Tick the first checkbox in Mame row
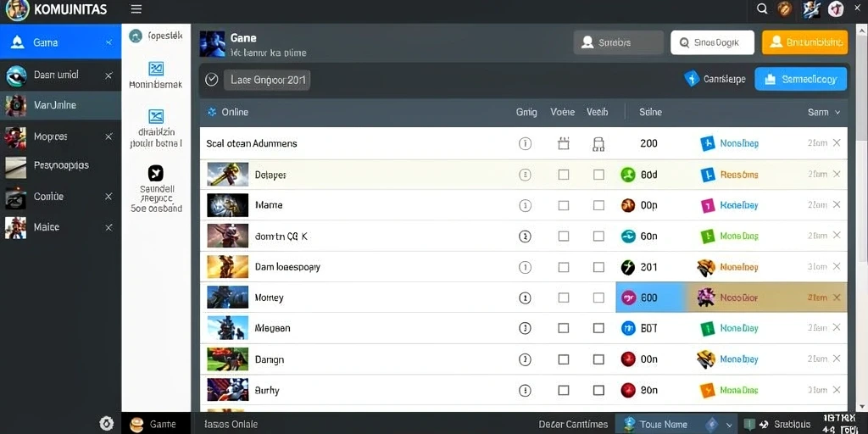This screenshot has width=868, height=434. point(564,205)
